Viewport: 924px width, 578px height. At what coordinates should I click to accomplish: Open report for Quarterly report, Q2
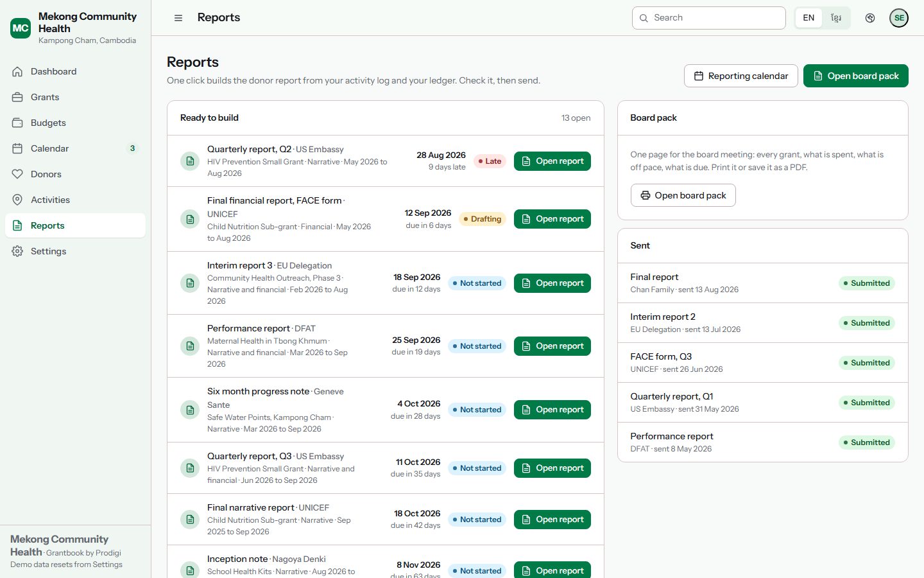[552, 161]
